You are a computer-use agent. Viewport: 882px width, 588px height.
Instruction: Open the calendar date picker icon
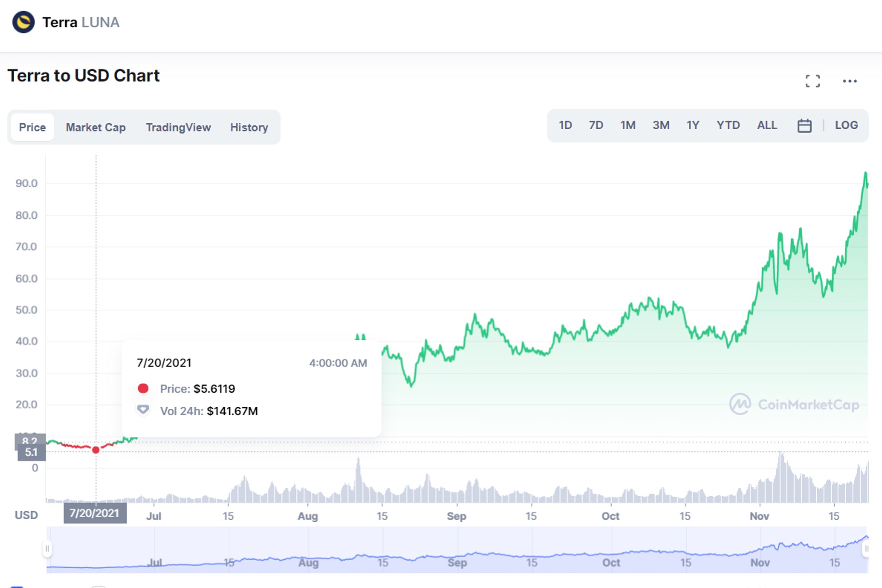pos(804,126)
